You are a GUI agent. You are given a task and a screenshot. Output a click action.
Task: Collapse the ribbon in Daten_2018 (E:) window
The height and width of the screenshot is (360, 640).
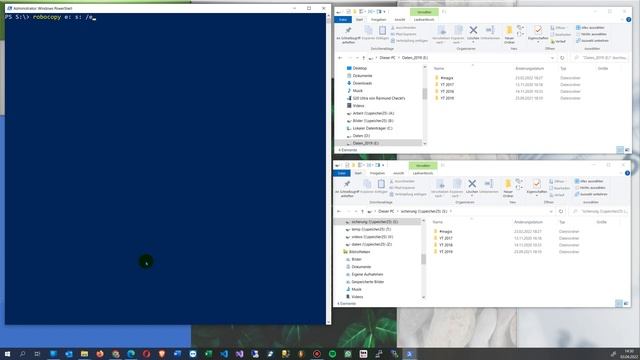click(x=622, y=20)
